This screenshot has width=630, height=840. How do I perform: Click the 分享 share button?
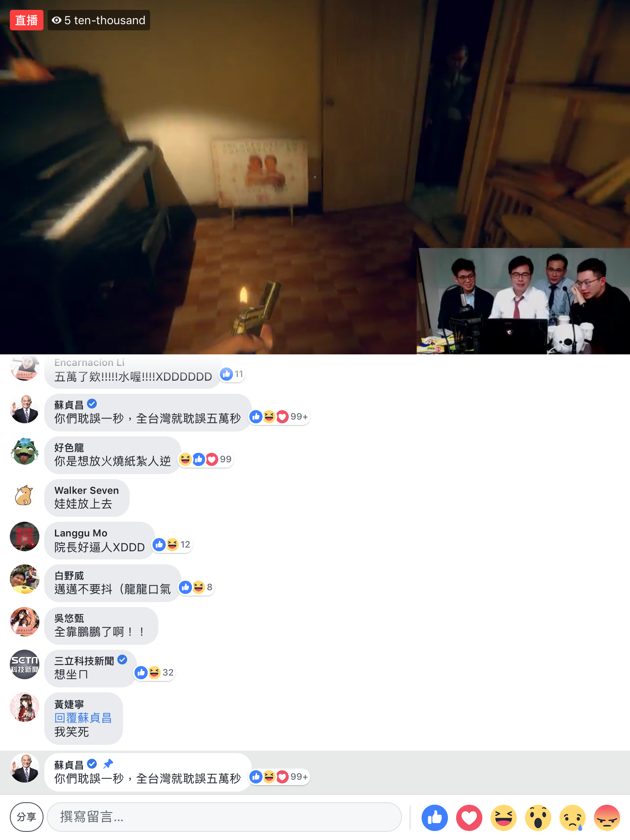pos(27,817)
